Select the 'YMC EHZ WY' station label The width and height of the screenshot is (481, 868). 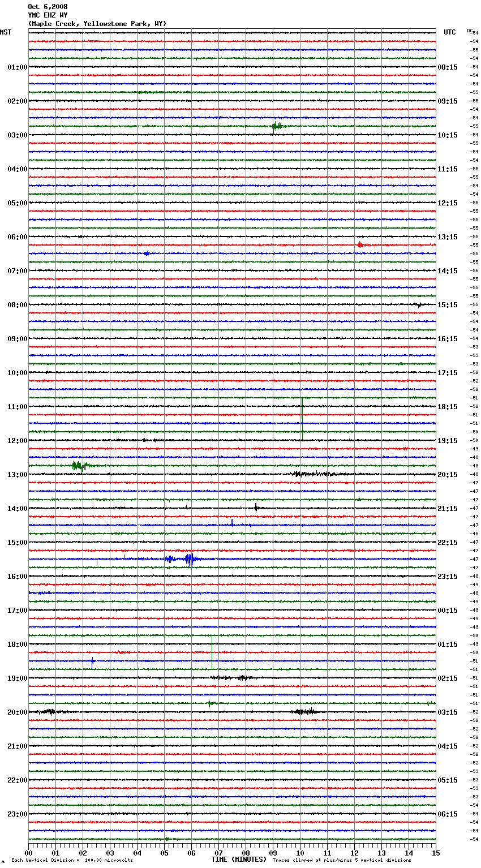48,15
